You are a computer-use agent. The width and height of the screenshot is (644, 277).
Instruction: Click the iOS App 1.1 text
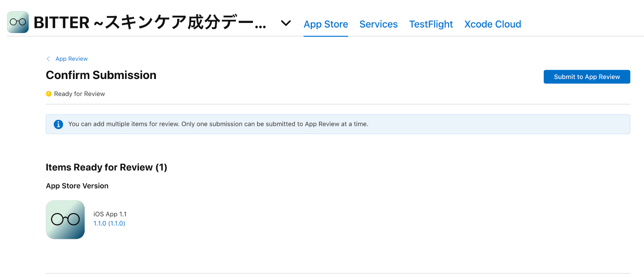click(x=110, y=214)
